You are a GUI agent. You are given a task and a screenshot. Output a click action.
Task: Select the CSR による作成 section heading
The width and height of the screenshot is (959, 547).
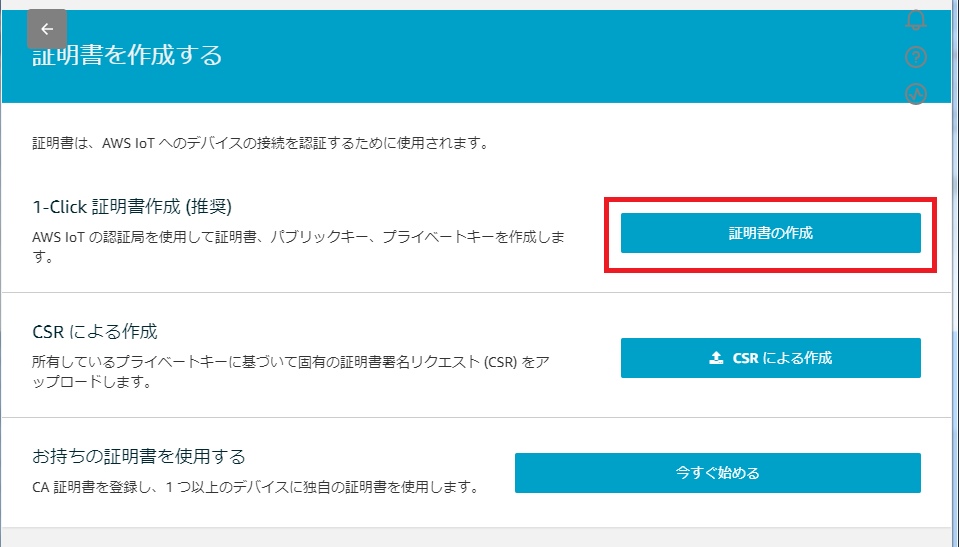coord(95,331)
